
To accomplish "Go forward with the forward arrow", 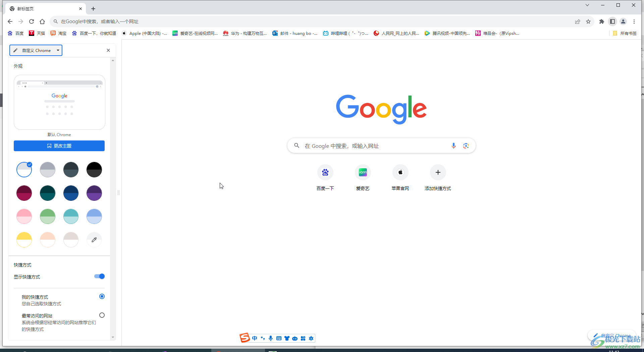I will [21, 21].
